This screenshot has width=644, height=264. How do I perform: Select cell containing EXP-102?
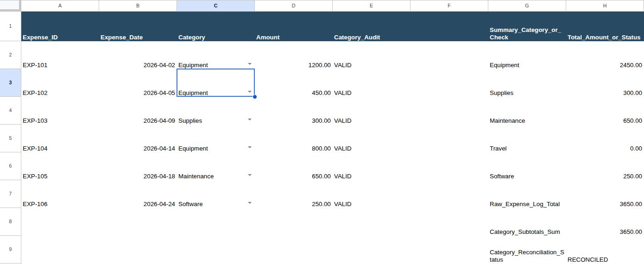point(60,83)
